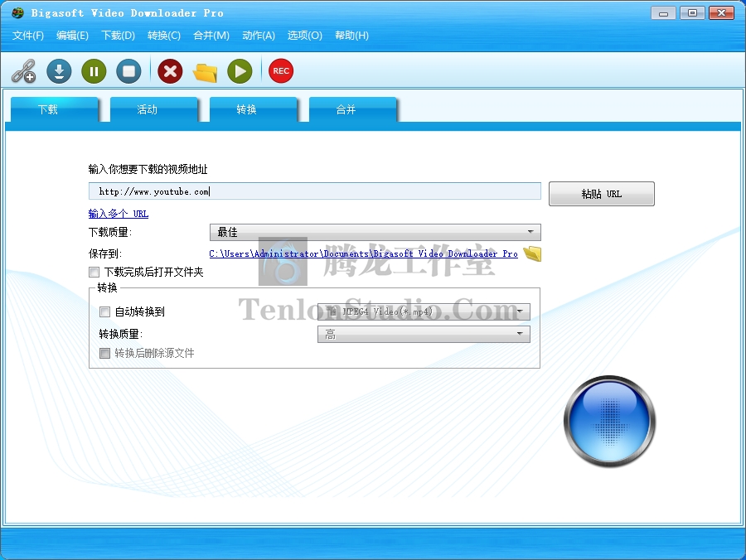Image resolution: width=746 pixels, height=560 pixels.
Task: Expand the MPEG4 Video format dropdown
Action: 424,311
